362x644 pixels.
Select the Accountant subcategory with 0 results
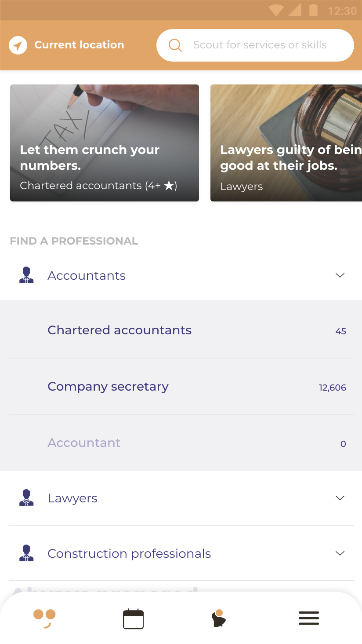(x=84, y=443)
